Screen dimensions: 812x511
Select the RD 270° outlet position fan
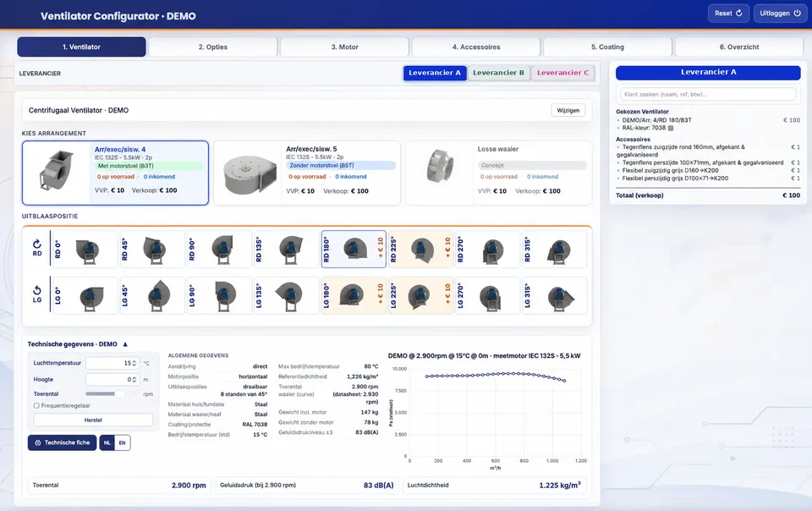click(x=488, y=249)
